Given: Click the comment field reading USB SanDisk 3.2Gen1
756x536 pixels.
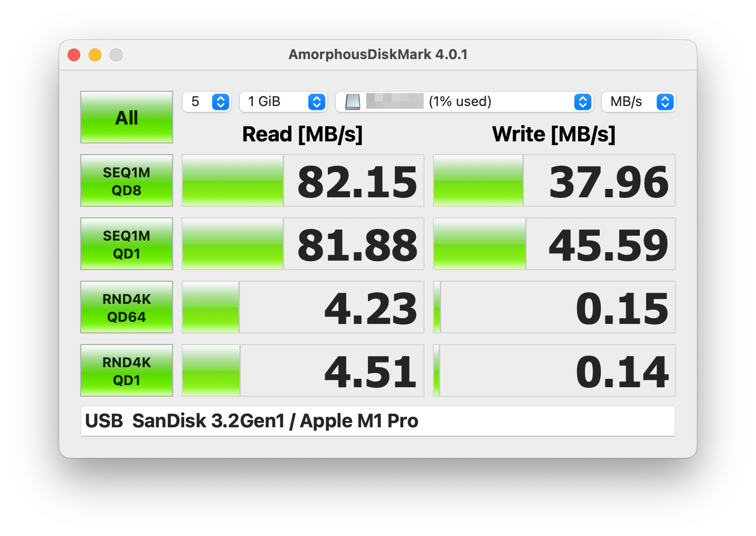Looking at the screenshot, I should (378, 421).
